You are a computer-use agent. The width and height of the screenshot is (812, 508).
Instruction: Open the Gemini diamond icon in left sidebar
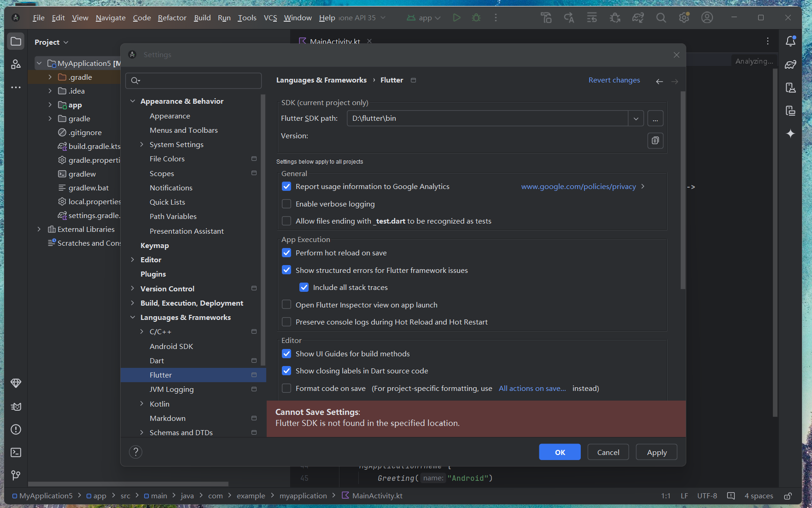(16, 384)
